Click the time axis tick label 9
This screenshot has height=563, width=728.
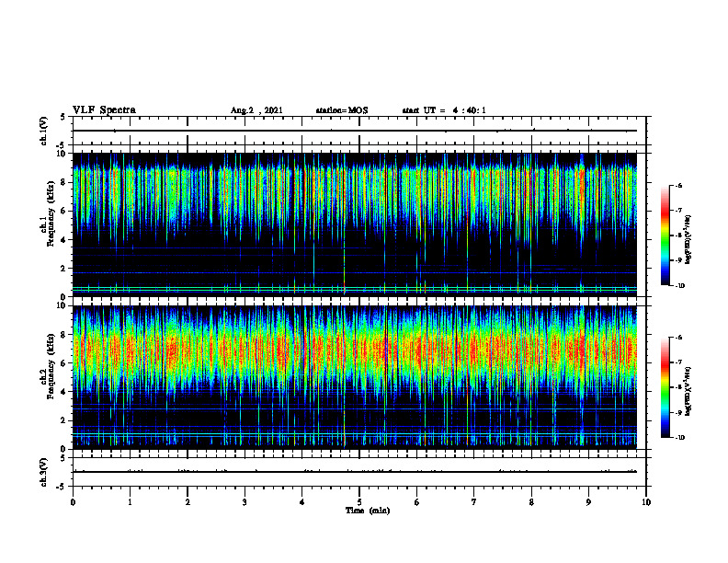pyautogui.click(x=588, y=502)
